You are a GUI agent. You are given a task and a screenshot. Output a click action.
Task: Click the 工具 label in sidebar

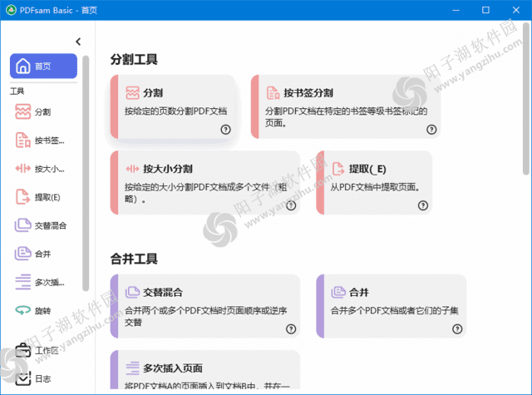click(17, 91)
